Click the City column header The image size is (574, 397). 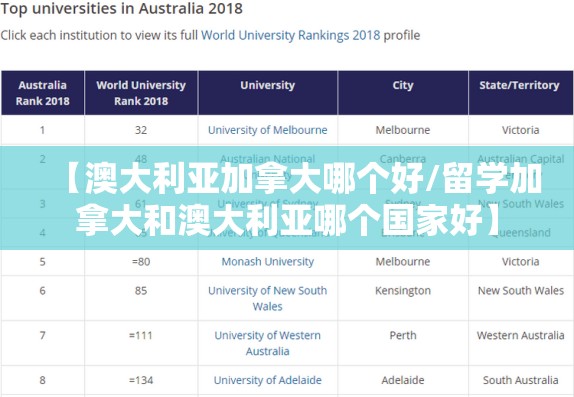click(x=403, y=93)
